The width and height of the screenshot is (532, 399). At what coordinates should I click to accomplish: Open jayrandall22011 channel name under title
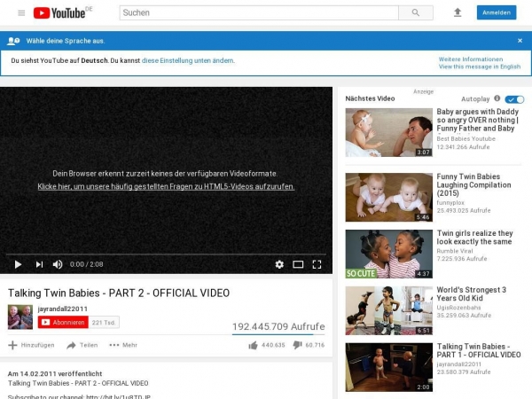[62, 309]
